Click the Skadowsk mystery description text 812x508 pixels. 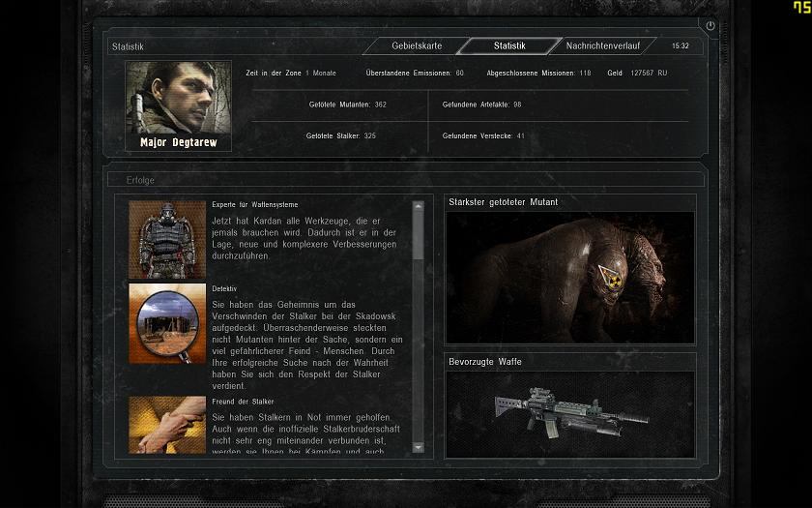[307, 345]
